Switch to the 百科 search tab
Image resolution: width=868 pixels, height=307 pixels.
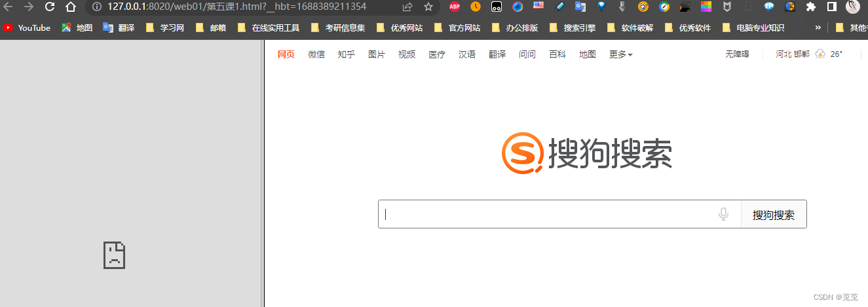[x=557, y=54]
